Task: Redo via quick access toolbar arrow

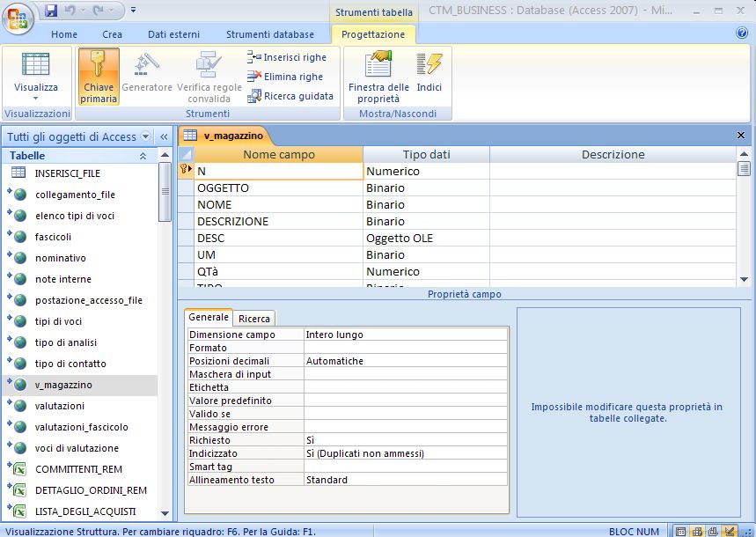Action: click(x=99, y=11)
